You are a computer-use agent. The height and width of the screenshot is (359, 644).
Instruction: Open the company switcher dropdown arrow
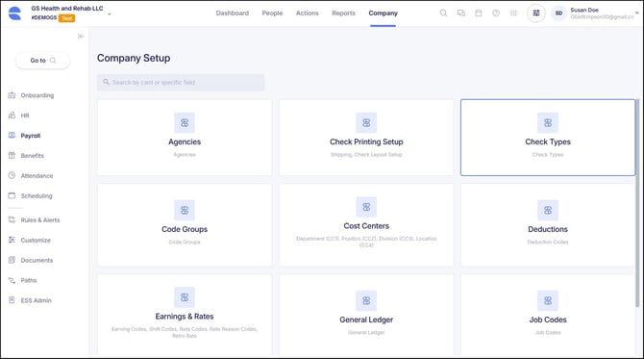click(x=110, y=14)
